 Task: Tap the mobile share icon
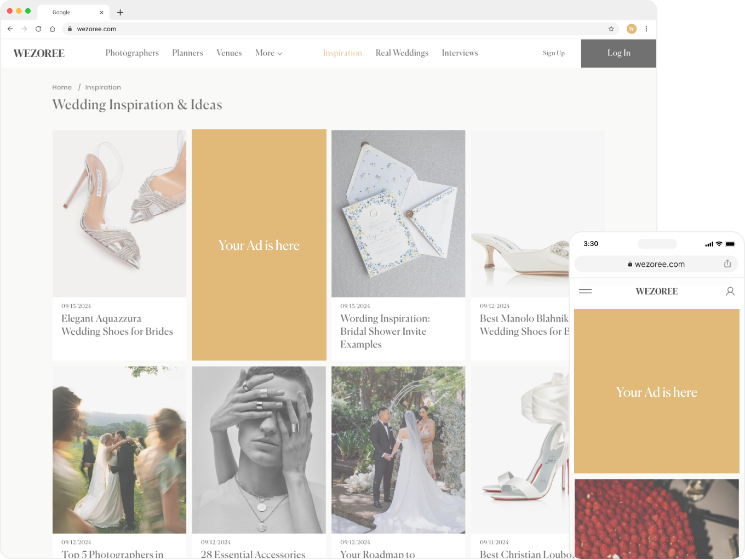(727, 264)
